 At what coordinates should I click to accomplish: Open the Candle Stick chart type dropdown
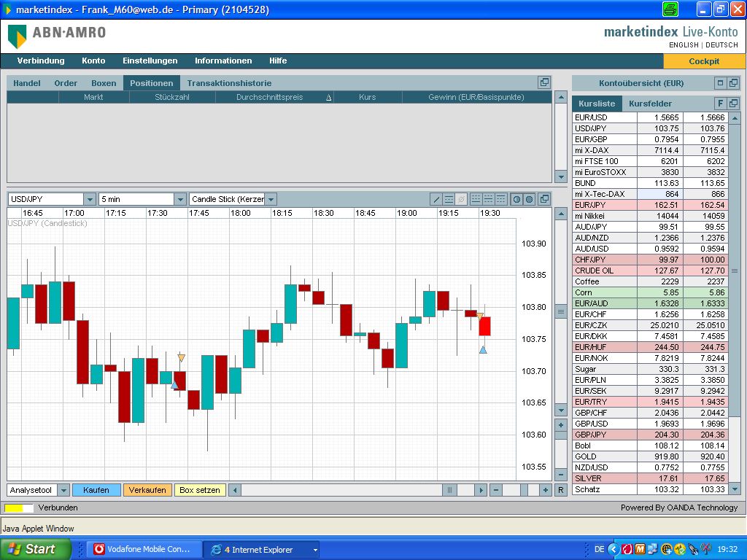click(271, 199)
